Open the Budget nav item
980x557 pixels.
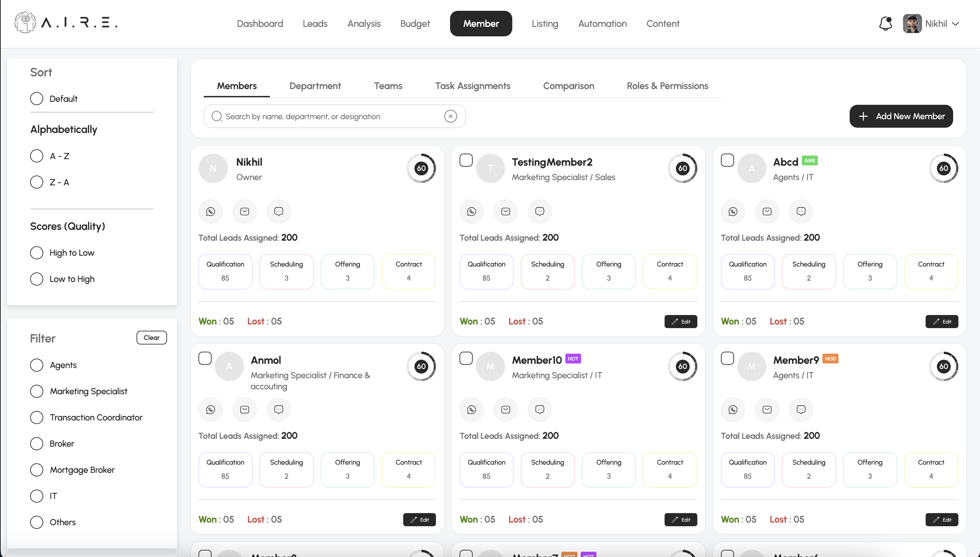[x=415, y=23]
